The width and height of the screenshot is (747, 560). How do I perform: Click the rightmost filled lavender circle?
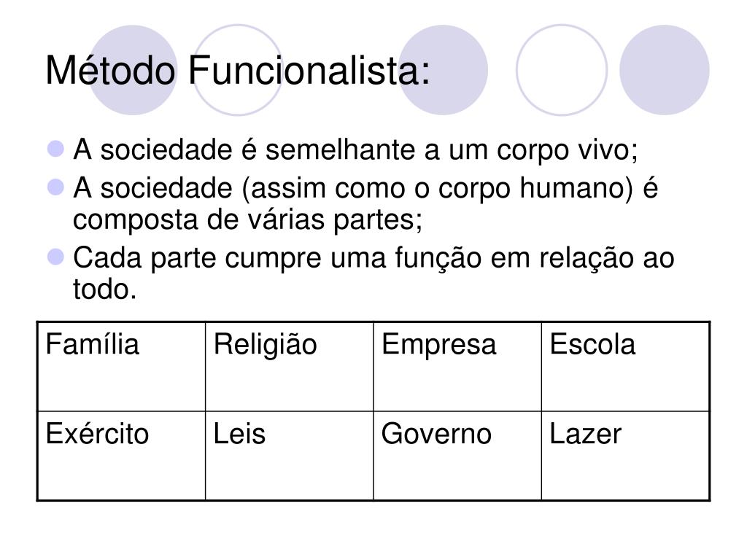[664, 70]
